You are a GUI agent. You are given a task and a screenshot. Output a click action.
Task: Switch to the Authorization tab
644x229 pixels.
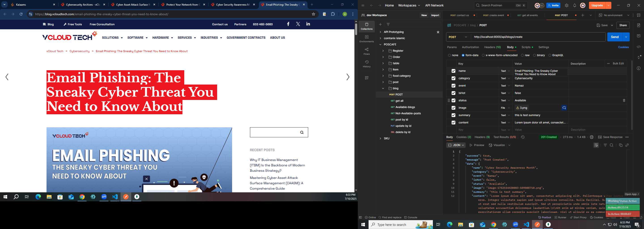(x=470, y=47)
